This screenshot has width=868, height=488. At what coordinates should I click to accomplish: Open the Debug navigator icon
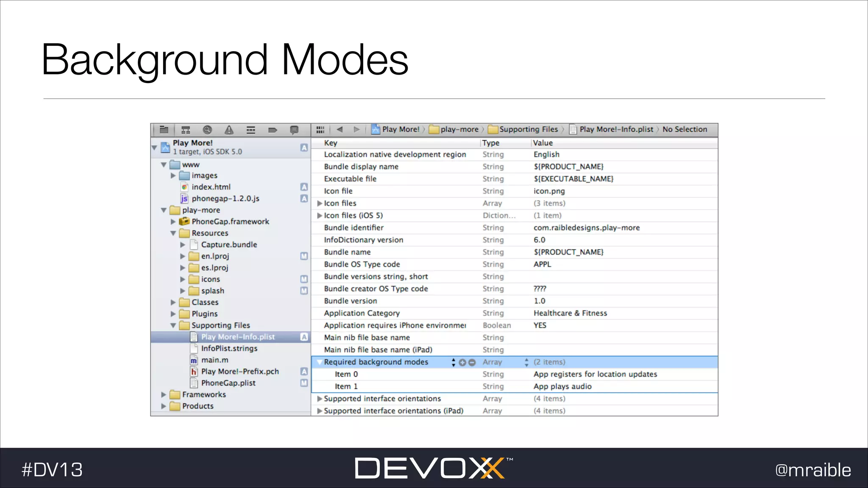click(251, 130)
